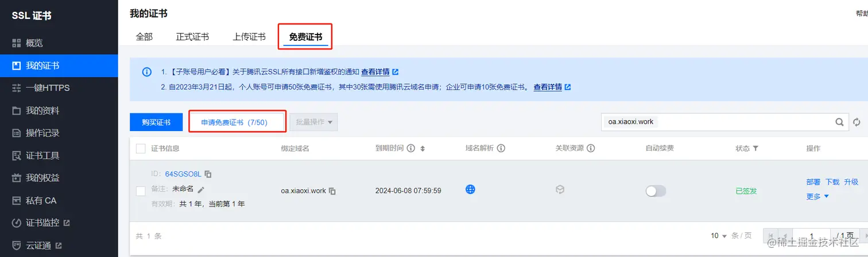Click the 购买证书 button
Screen dimensions: 868x257
pyautogui.click(x=156, y=122)
